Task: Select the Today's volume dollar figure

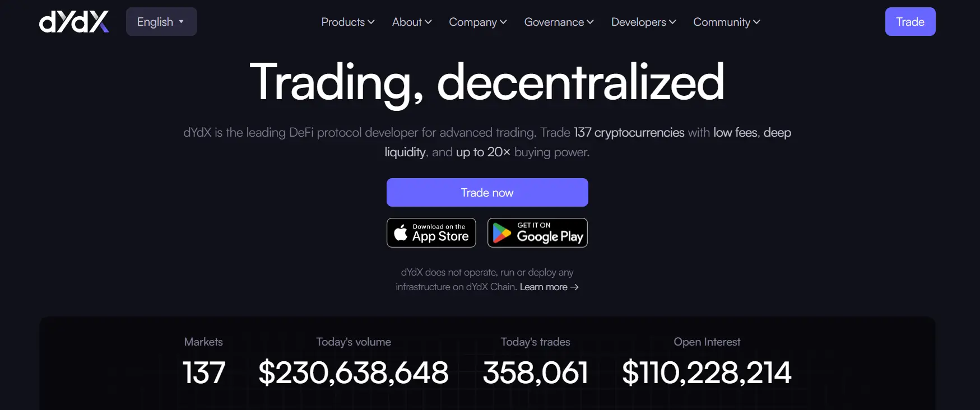Action: pyautogui.click(x=354, y=372)
